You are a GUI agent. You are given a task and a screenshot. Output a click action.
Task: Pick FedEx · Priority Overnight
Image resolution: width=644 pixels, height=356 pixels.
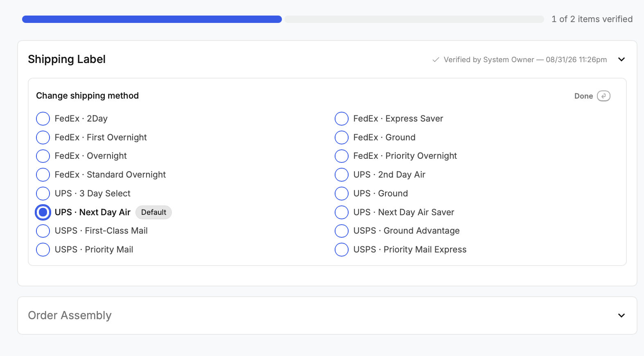point(342,156)
